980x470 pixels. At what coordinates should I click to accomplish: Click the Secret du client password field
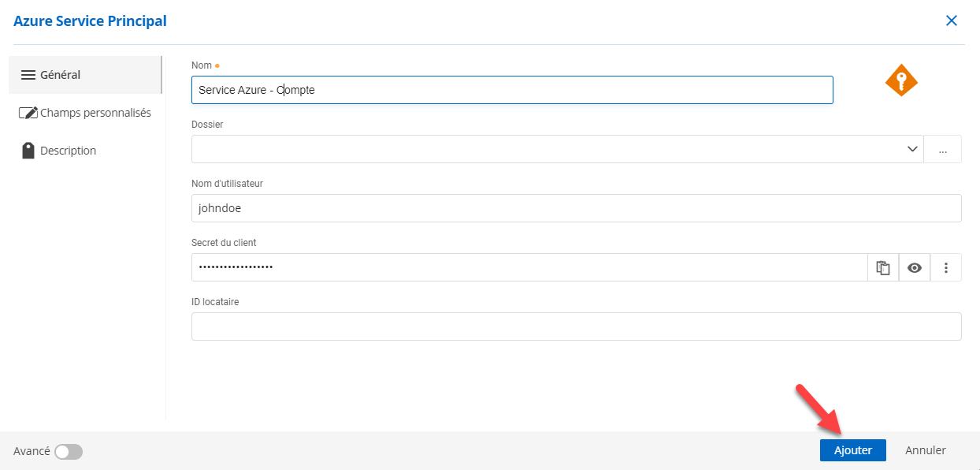pos(528,267)
